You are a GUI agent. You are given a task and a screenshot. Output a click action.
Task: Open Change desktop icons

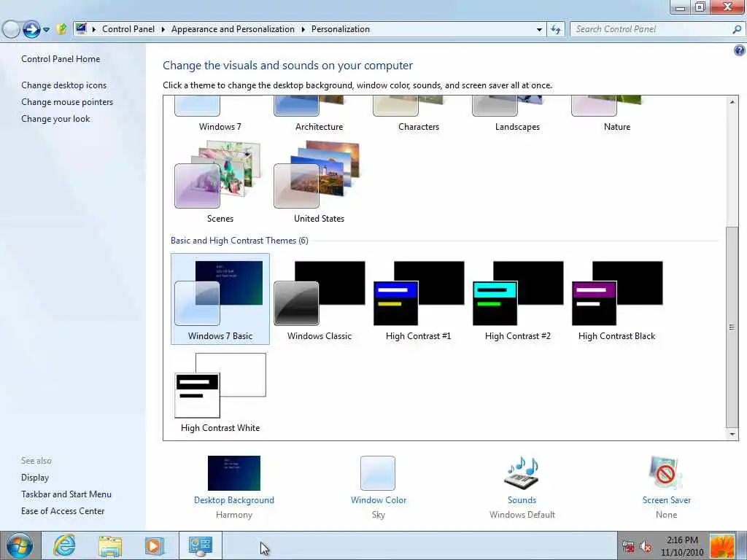(x=64, y=85)
